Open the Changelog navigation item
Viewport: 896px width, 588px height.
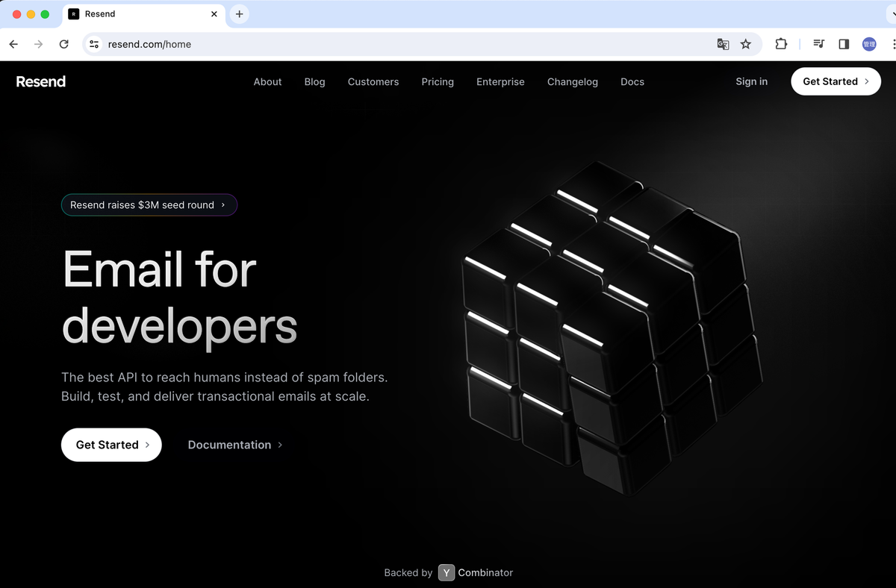[x=573, y=82]
